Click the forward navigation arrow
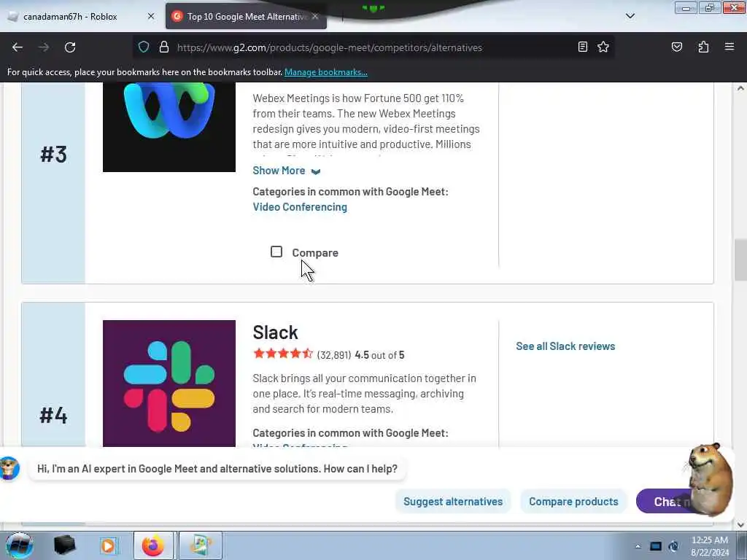Screen dimensions: 747x560 pos(44,47)
